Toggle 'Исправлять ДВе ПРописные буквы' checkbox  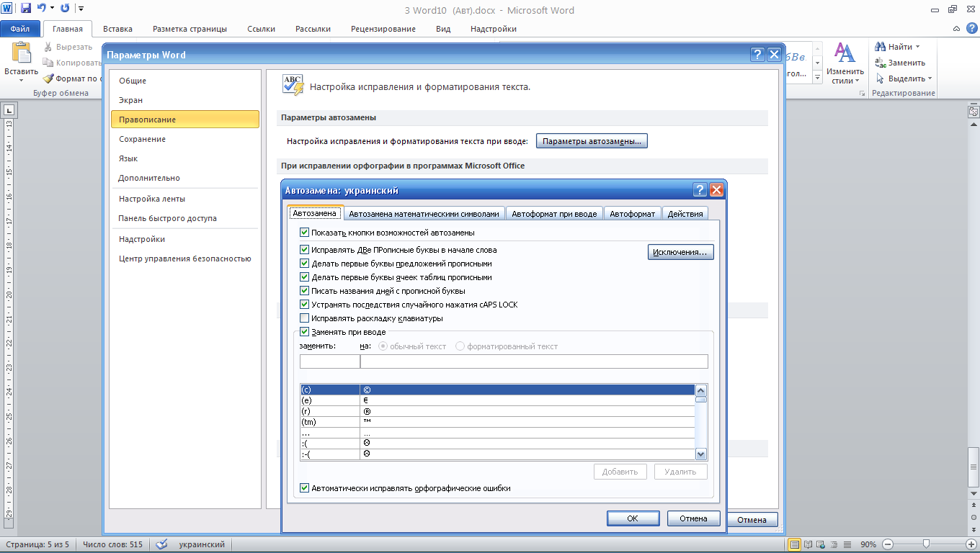304,250
